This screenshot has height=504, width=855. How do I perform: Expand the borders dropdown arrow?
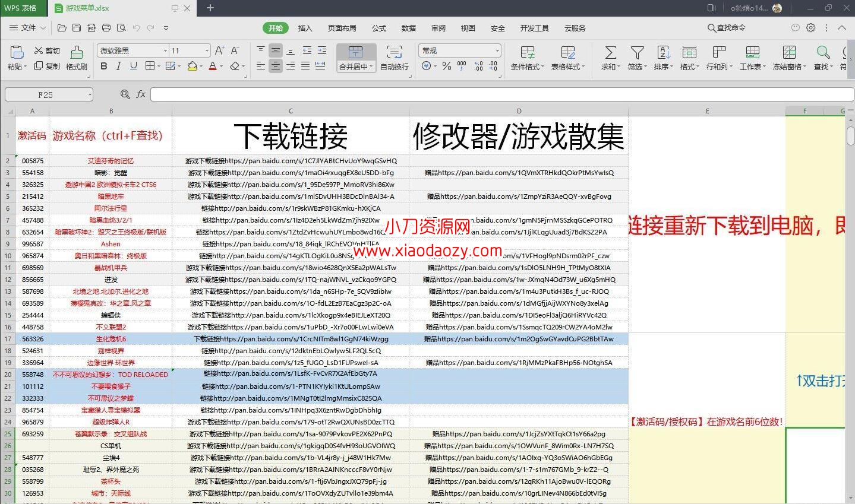coord(159,66)
